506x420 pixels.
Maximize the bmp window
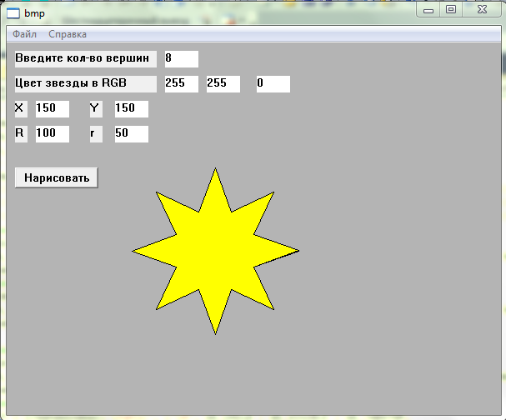[451, 10]
